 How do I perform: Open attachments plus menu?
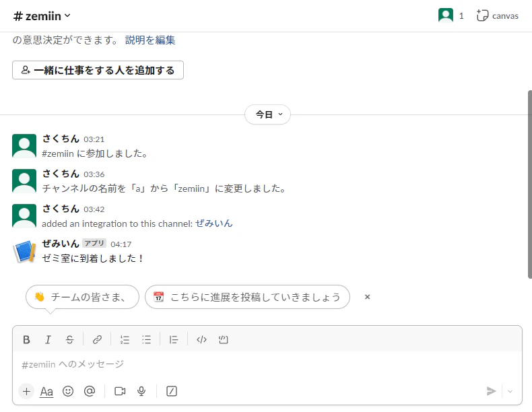click(26, 391)
